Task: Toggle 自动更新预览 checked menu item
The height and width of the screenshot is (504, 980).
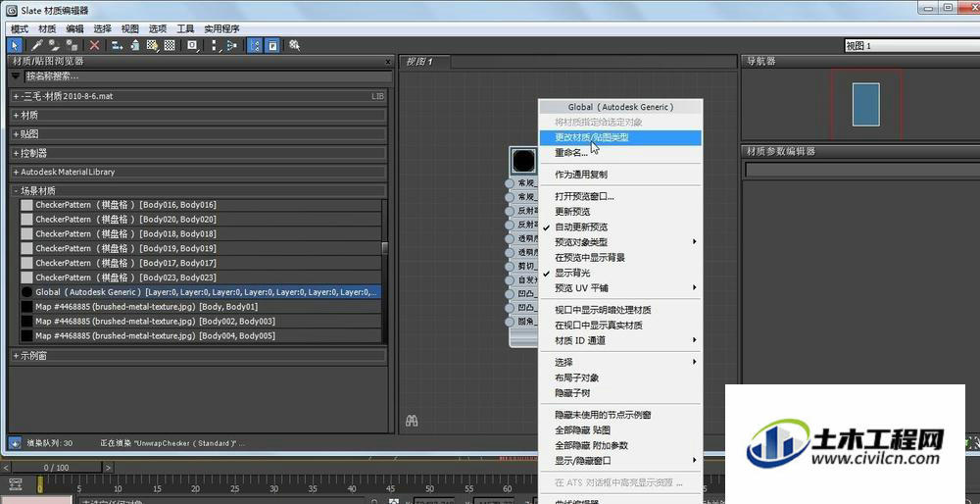Action: pos(620,227)
